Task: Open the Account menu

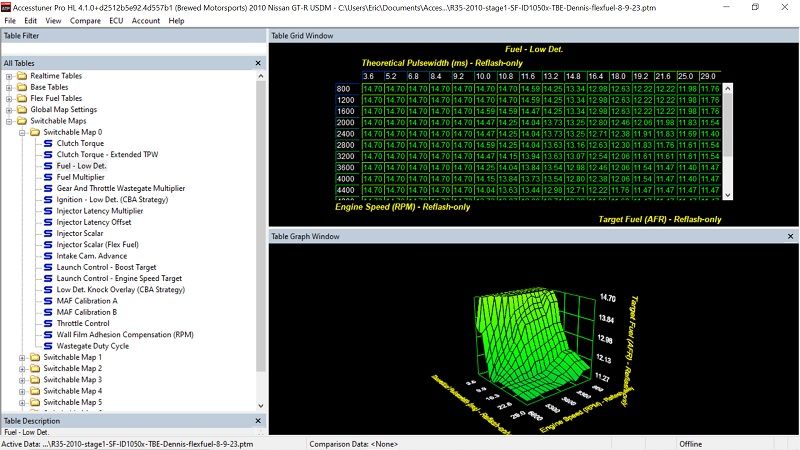Action: tap(146, 21)
